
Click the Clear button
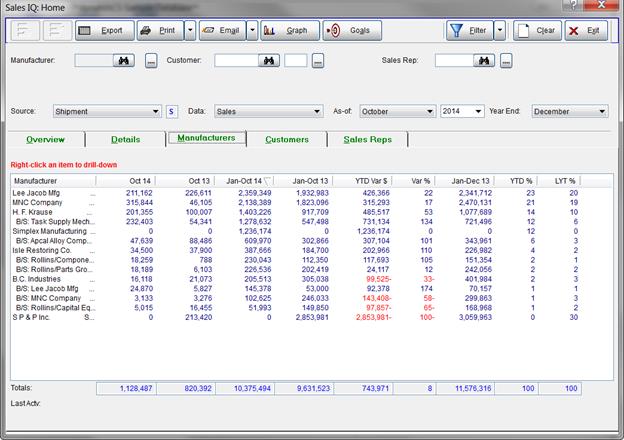click(537, 31)
